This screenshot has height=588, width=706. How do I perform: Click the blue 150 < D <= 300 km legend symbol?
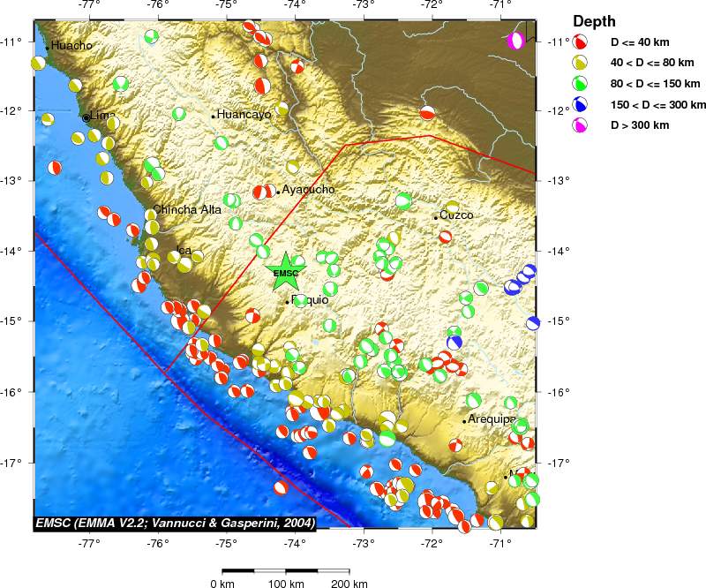(581, 105)
